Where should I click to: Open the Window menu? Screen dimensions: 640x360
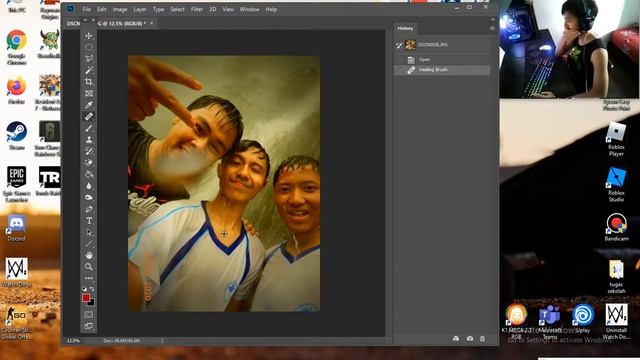point(249,9)
